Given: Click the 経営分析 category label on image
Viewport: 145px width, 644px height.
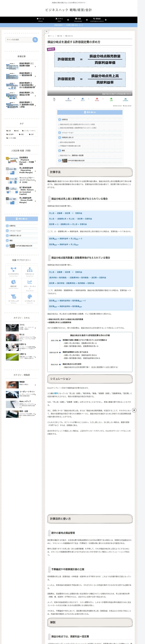Looking at the screenshot, I should coord(51,49).
